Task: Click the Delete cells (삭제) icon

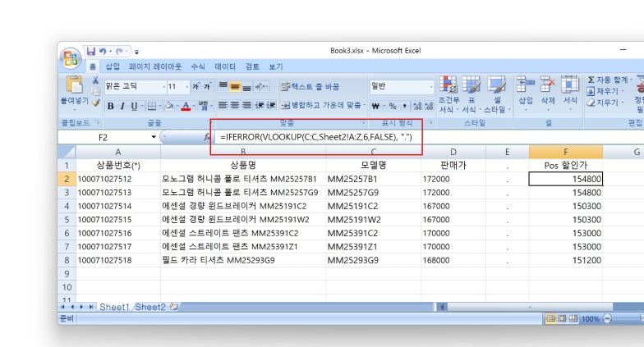Action: pyautogui.click(x=548, y=85)
